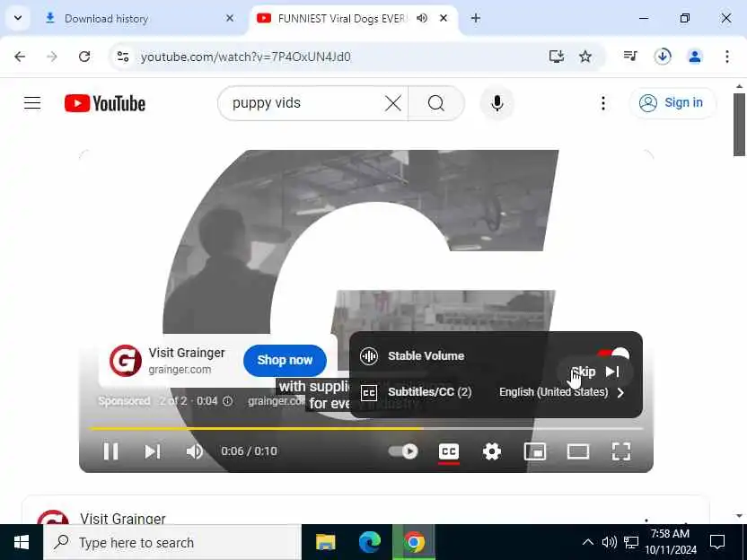Toggle the Stable Volume switch

(613, 354)
